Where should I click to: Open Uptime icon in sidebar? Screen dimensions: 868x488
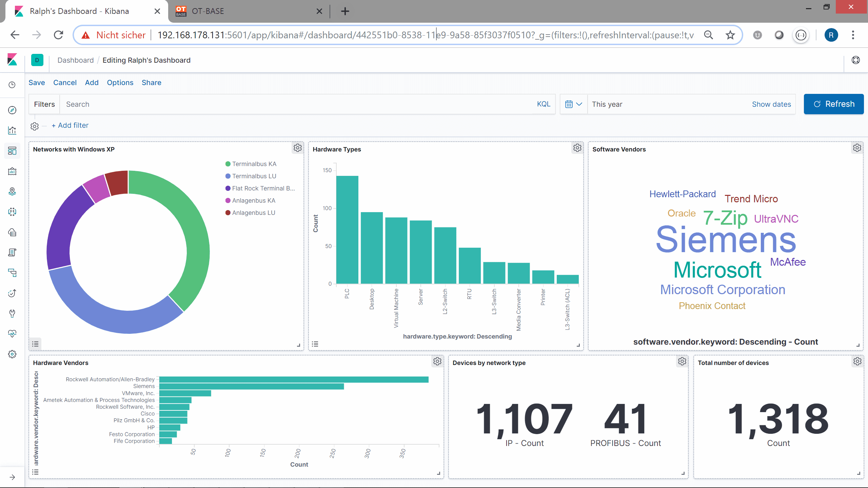[12, 293]
